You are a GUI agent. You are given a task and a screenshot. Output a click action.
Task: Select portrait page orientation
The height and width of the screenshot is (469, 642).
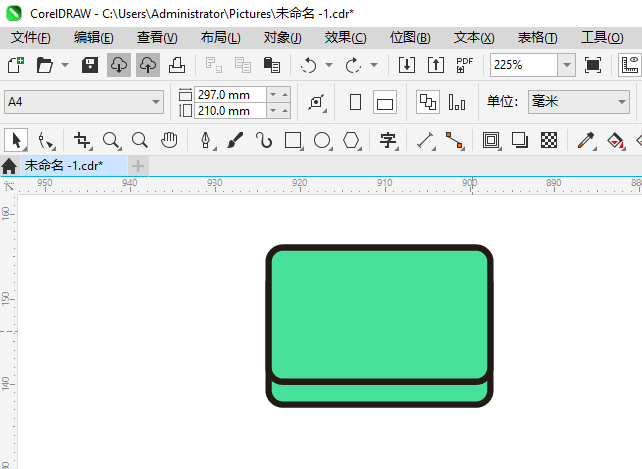[355, 102]
